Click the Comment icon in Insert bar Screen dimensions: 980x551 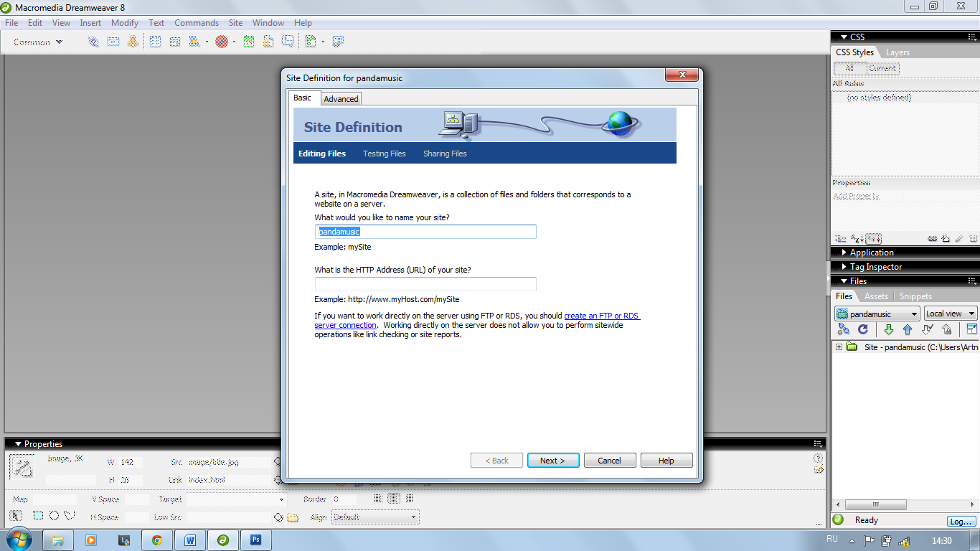(x=288, y=42)
